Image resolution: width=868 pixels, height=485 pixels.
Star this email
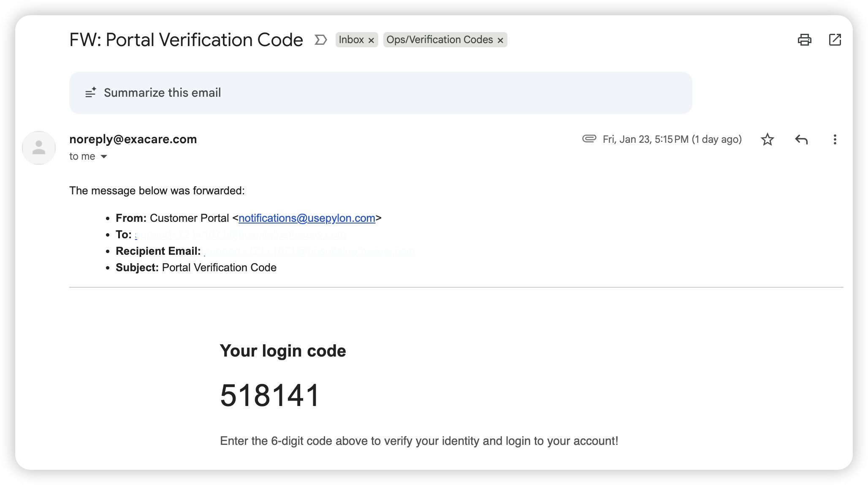767,139
